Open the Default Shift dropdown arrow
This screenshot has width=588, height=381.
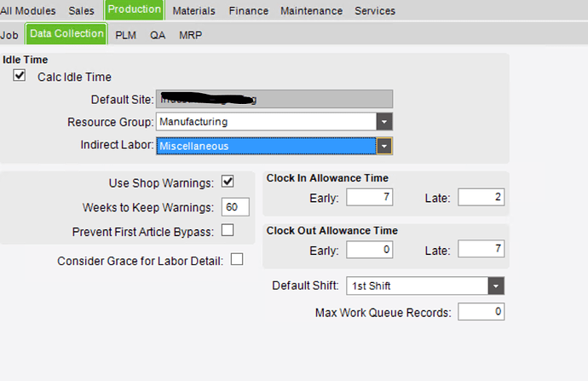pyautogui.click(x=496, y=286)
